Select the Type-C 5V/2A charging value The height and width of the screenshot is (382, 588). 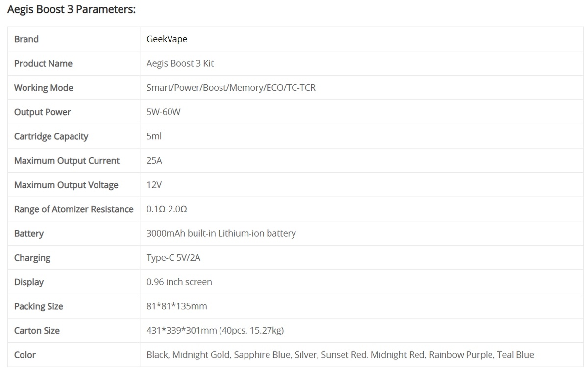click(173, 258)
